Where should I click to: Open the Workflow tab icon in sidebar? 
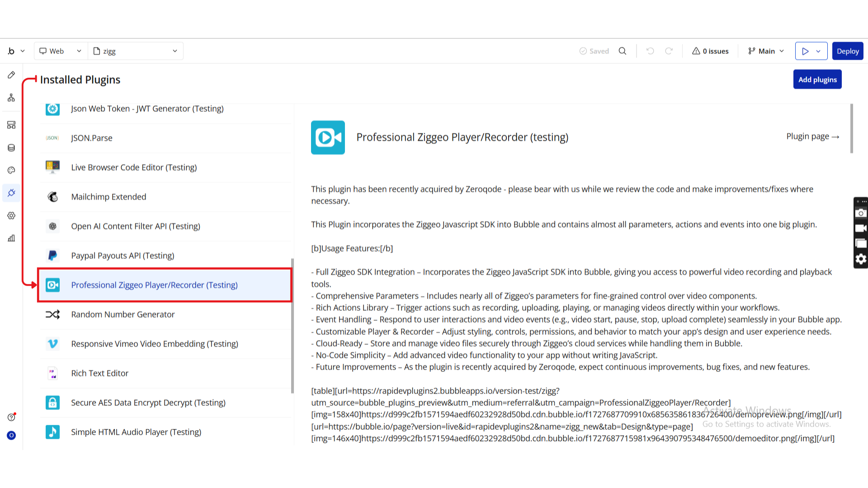[11, 98]
